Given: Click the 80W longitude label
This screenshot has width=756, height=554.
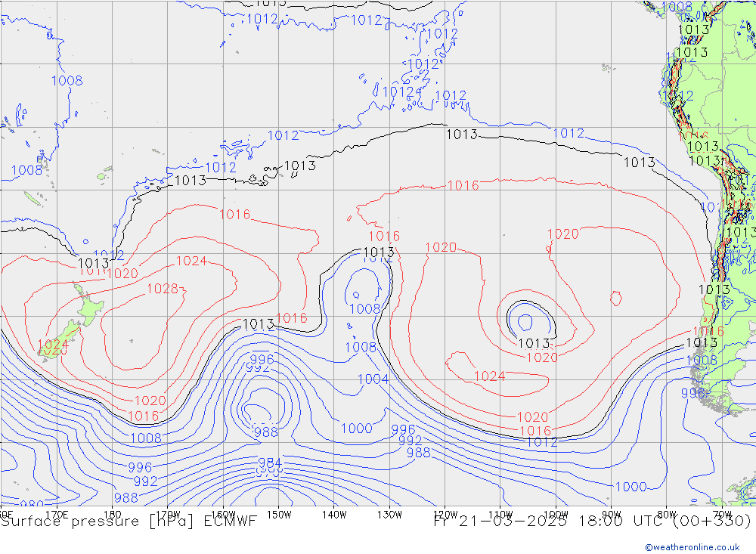Looking at the screenshot, I should click(667, 515).
